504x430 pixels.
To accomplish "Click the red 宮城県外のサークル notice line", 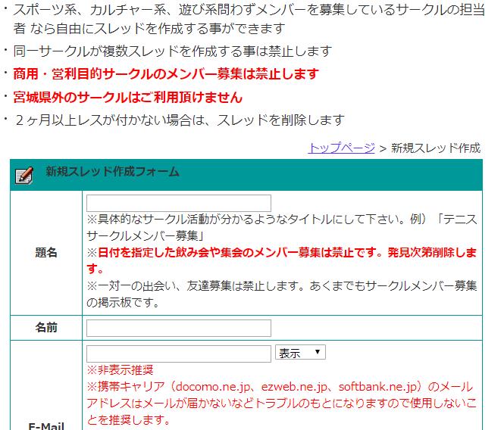I will pyautogui.click(x=127, y=97).
